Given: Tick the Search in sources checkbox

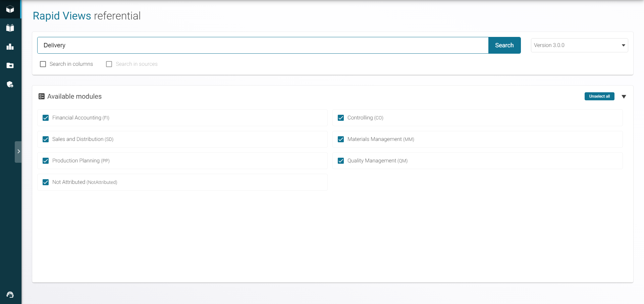Looking at the screenshot, I should point(109,64).
